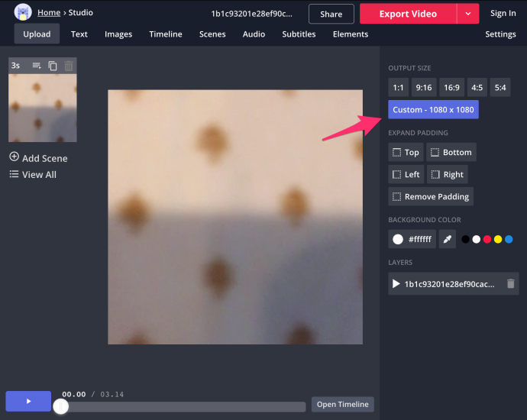The width and height of the screenshot is (527, 420).
Task: Duplicate the scene with copy icon
Action: click(x=53, y=66)
